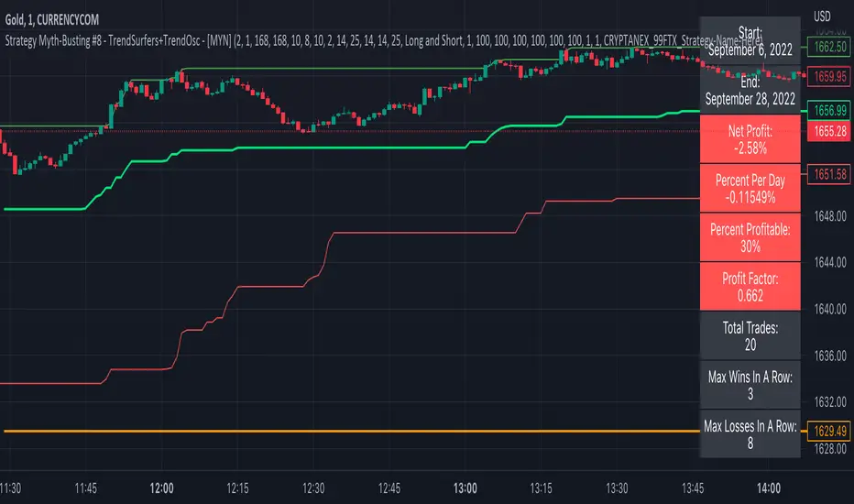The height and width of the screenshot is (504, 854).
Task: Click the 'Gold, 1, CURRENCYCOM' symbol title
Action: (52, 20)
